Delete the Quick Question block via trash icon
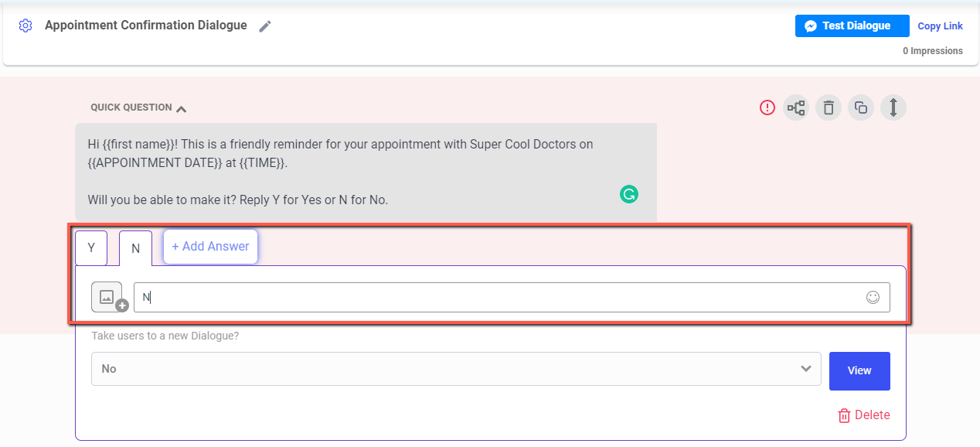This screenshot has height=447, width=980. pyautogui.click(x=829, y=107)
